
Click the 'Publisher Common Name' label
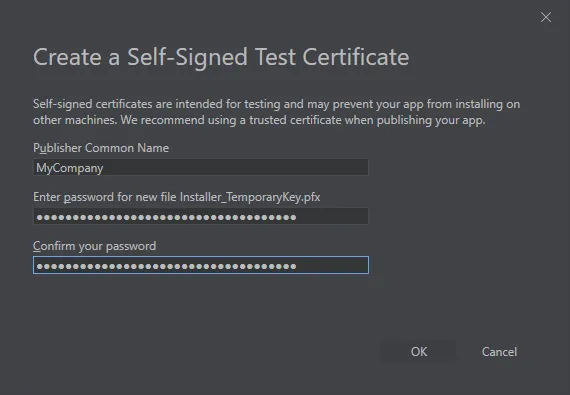pos(101,148)
